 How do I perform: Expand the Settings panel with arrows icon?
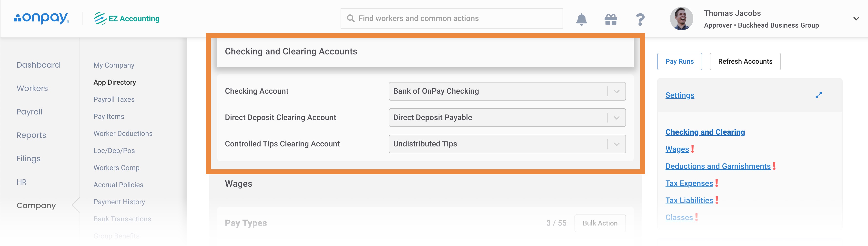click(818, 95)
